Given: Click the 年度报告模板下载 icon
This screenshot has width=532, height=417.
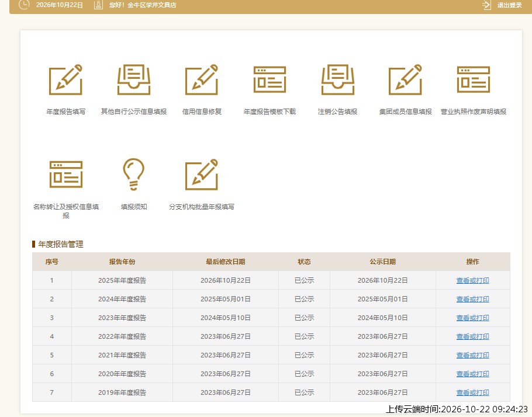Looking at the screenshot, I should (x=270, y=79).
